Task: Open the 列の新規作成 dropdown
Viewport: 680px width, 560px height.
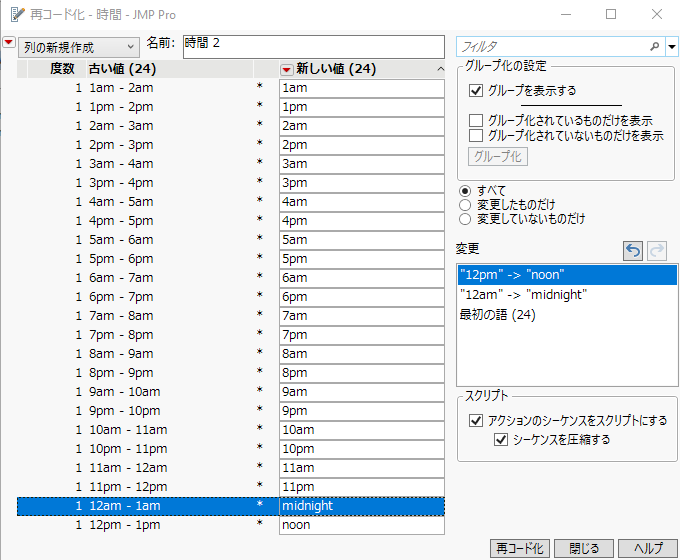Action: (78, 47)
